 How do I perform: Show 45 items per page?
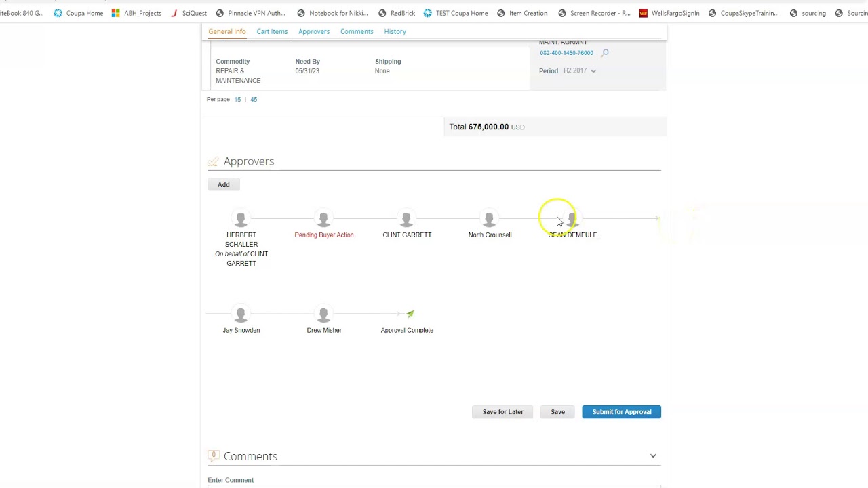point(254,100)
